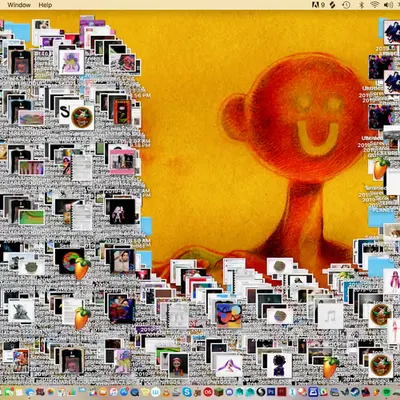Open the volume control in menu bar
The height and width of the screenshot is (400, 400).
[388, 5]
